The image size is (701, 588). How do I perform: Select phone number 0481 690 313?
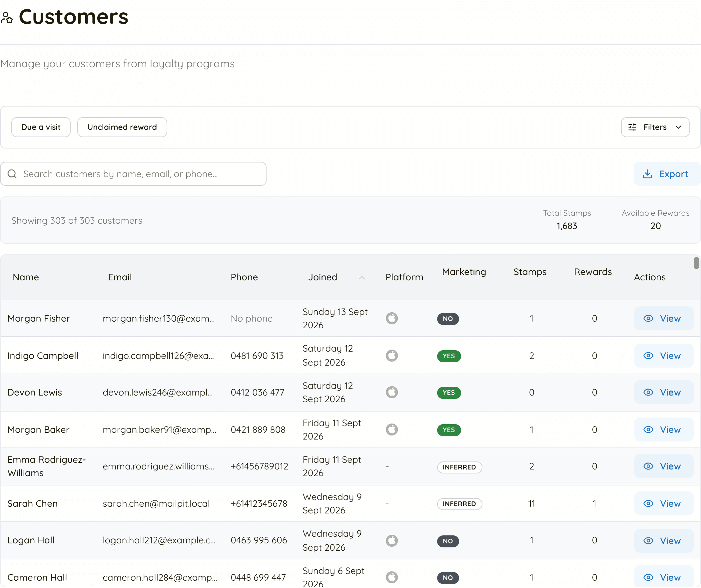point(257,356)
